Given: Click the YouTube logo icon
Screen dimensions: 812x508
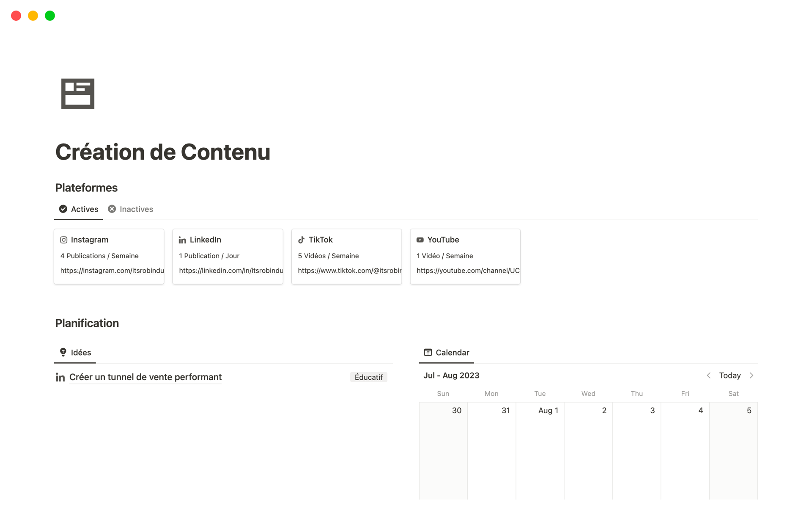Looking at the screenshot, I should point(420,240).
